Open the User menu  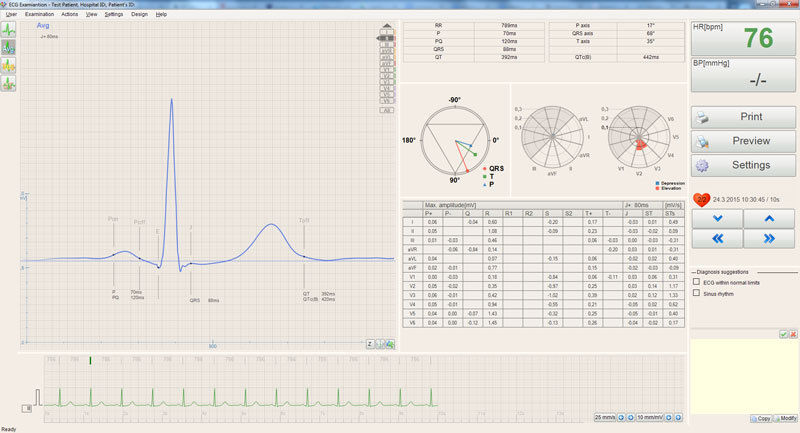point(11,14)
